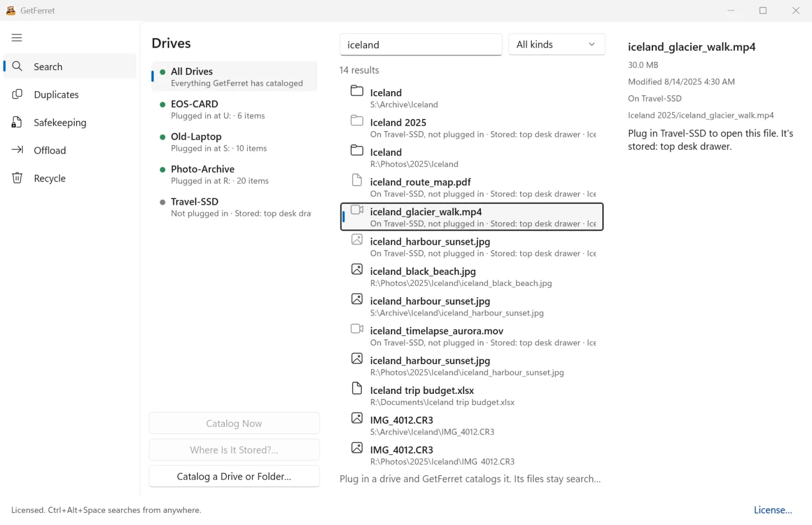Click the On Travel-SSD detail text

coord(655,99)
